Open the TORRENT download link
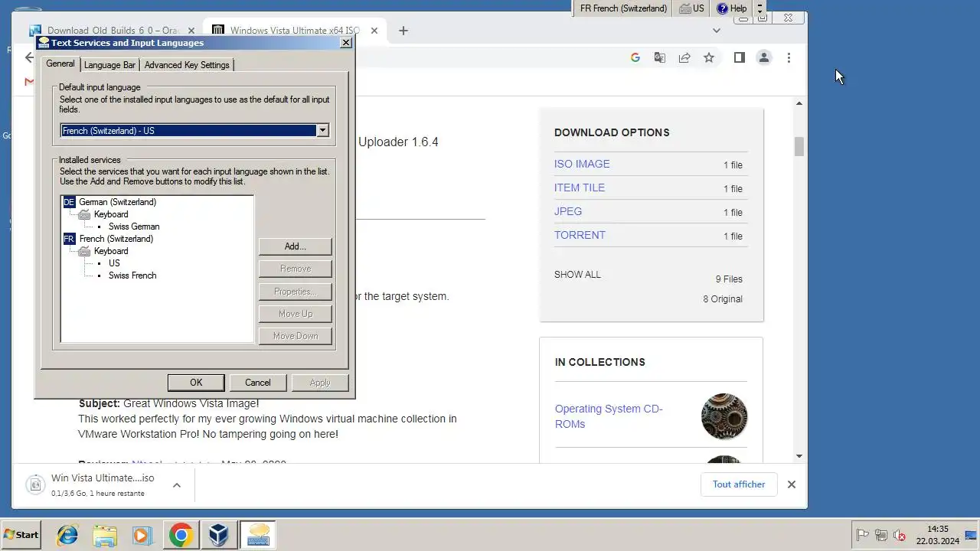 coord(580,235)
